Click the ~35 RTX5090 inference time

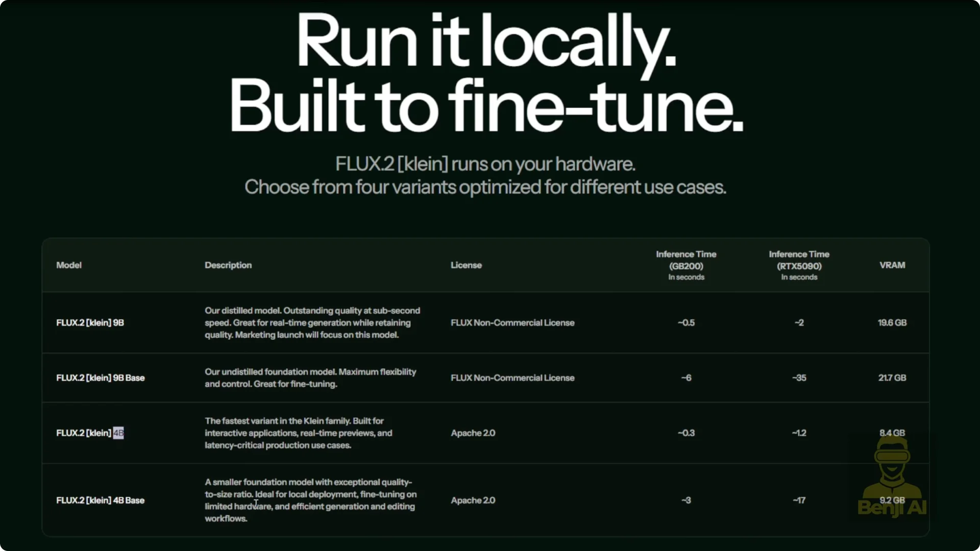[x=799, y=378]
